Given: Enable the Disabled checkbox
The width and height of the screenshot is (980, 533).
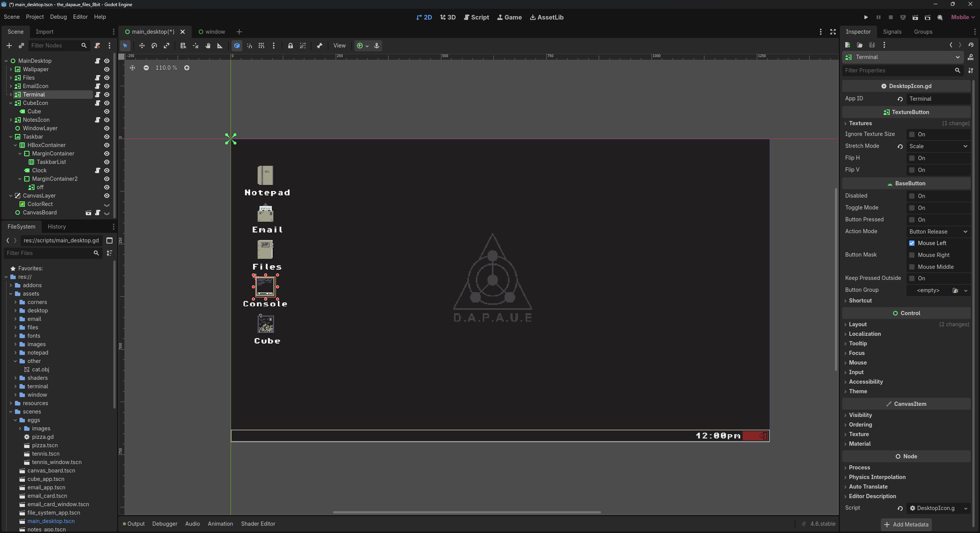Looking at the screenshot, I should (x=912, y=196).
